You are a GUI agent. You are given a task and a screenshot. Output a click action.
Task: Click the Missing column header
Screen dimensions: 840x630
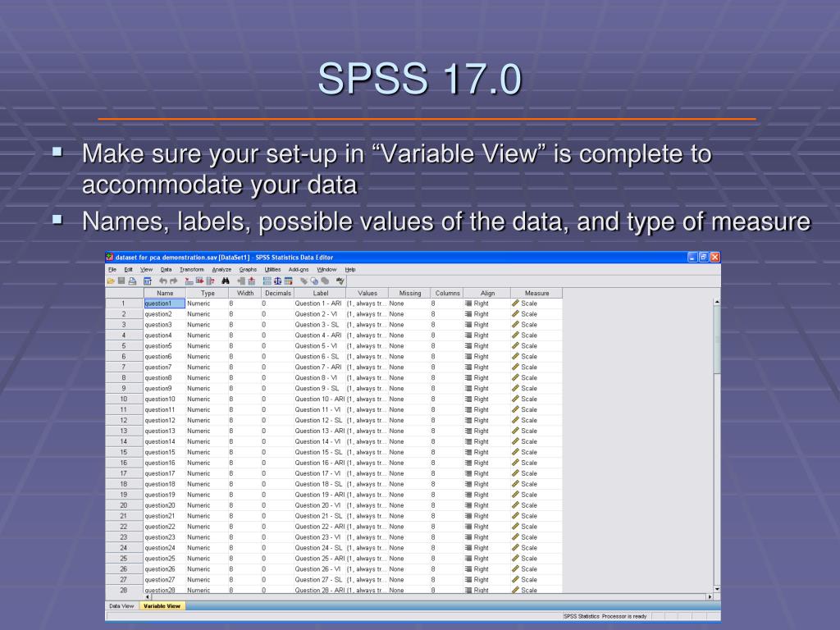(x=410, y=293)
